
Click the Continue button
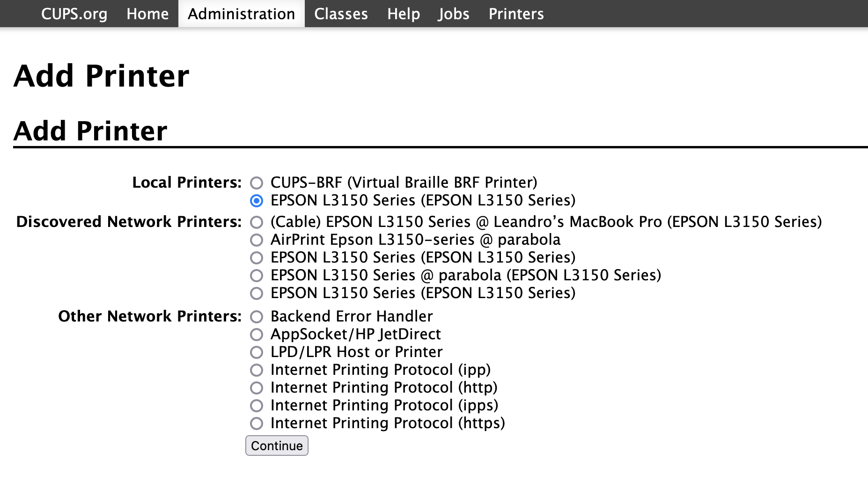pyautogui.click(x=277, y=445)
